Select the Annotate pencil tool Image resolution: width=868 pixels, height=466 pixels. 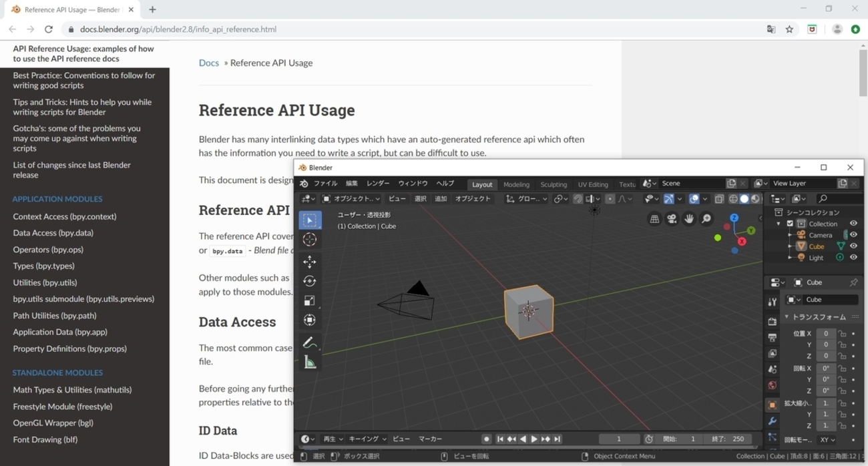[x=310, y=343]
